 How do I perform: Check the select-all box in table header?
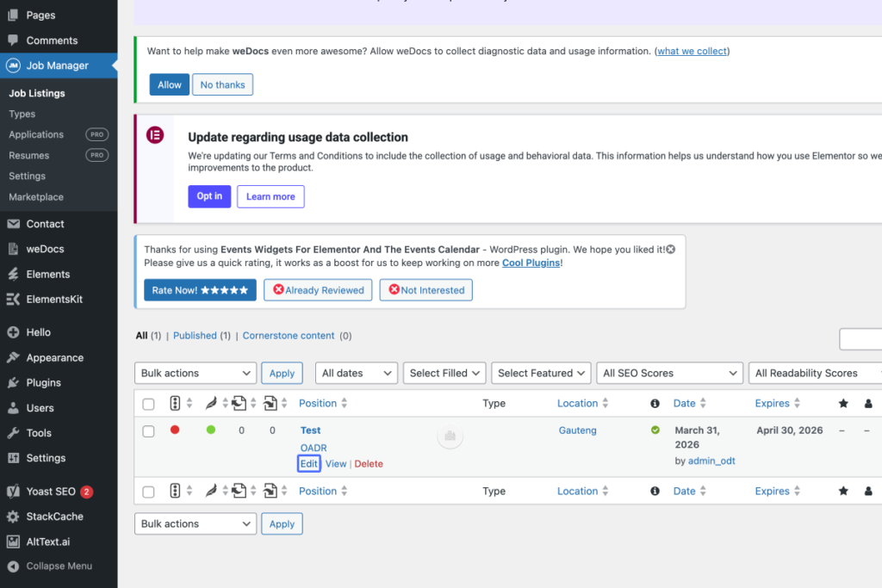click(148, 404)
